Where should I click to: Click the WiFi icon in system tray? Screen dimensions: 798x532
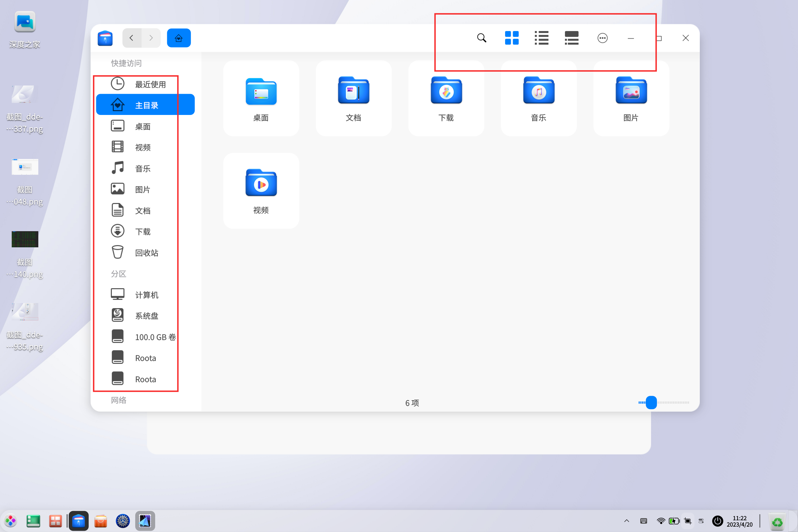point(660,521)
